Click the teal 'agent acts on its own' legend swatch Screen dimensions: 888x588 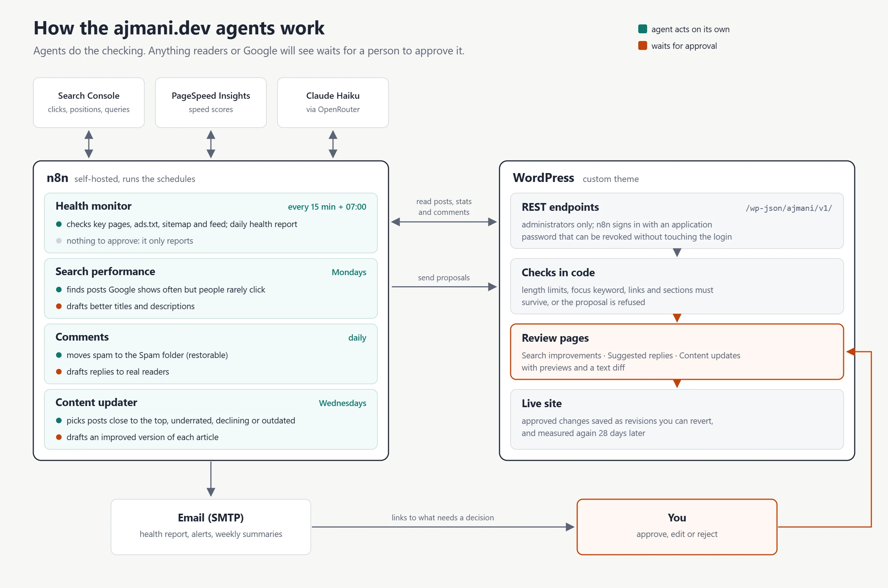click(x=642, y=29)
